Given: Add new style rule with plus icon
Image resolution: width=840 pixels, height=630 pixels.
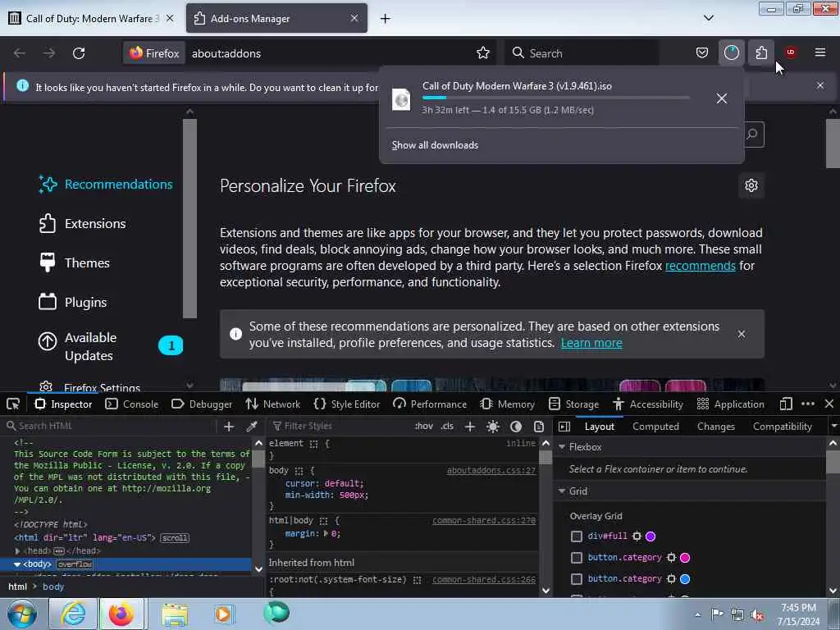Looking at the screenshot, I should click(470, 427).
